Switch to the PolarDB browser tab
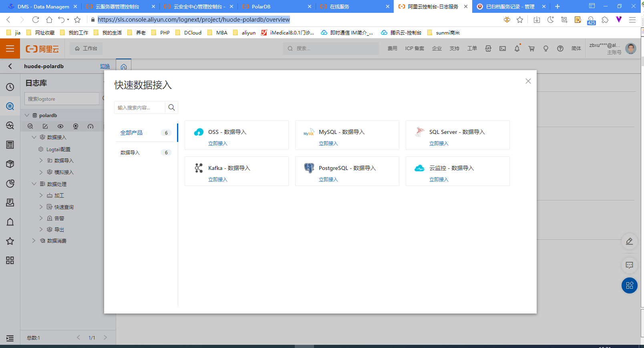Screen dimensions: 644x348 (x=276, y=6)
